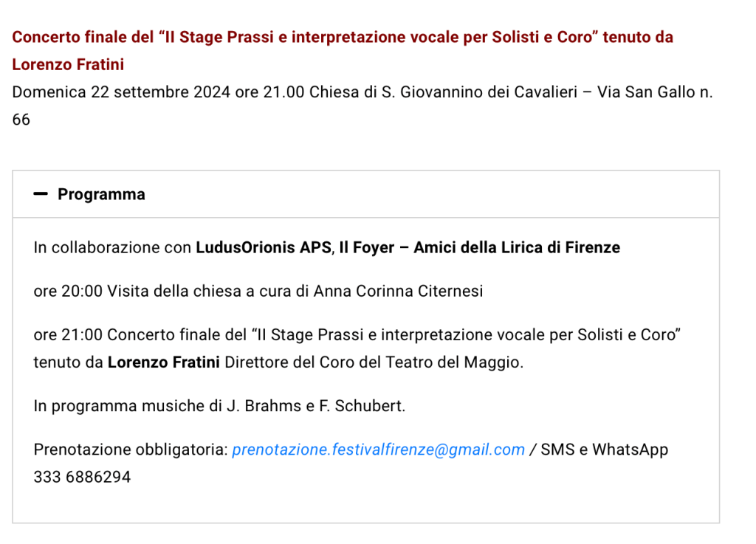The image size is (756, 544).
Task: Collapse the Programma accordion header
Action: [x=101, y=194]
